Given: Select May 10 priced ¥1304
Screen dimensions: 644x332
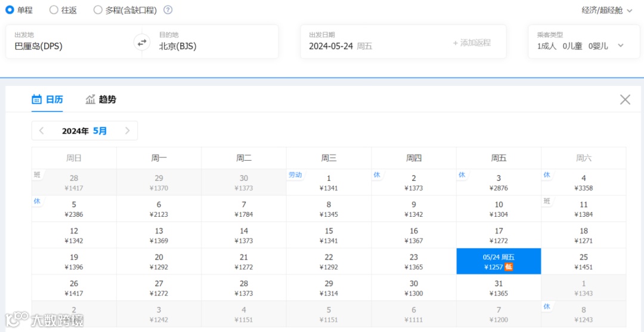Looking at the screenshot, I should pyautogui.click(x=499, y=208).
